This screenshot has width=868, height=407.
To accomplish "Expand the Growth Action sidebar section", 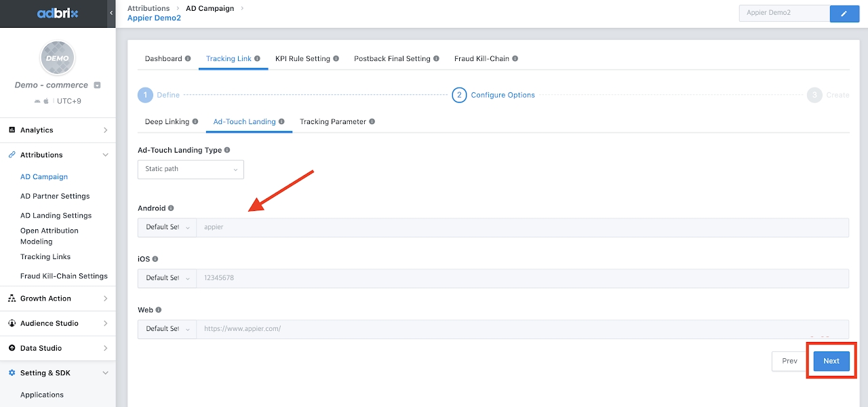I will [58, 298].
